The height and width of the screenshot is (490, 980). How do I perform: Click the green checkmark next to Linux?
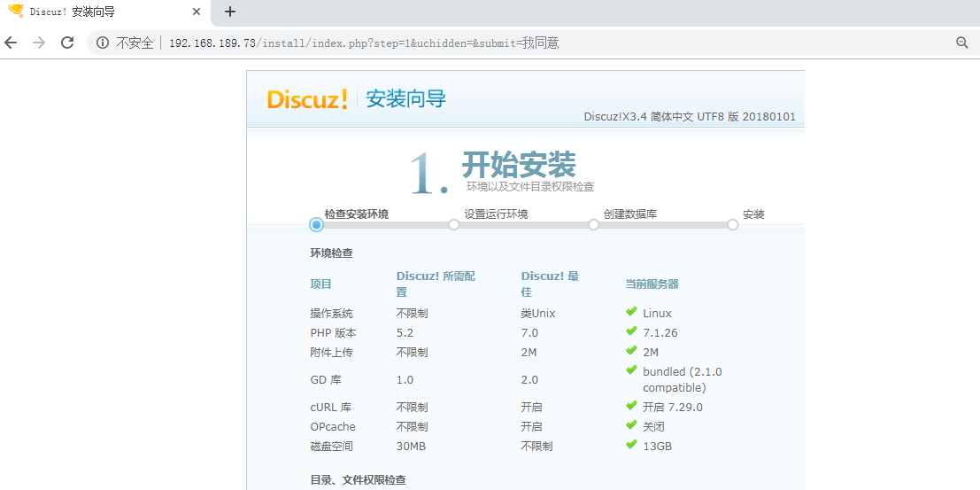(631, 312)
